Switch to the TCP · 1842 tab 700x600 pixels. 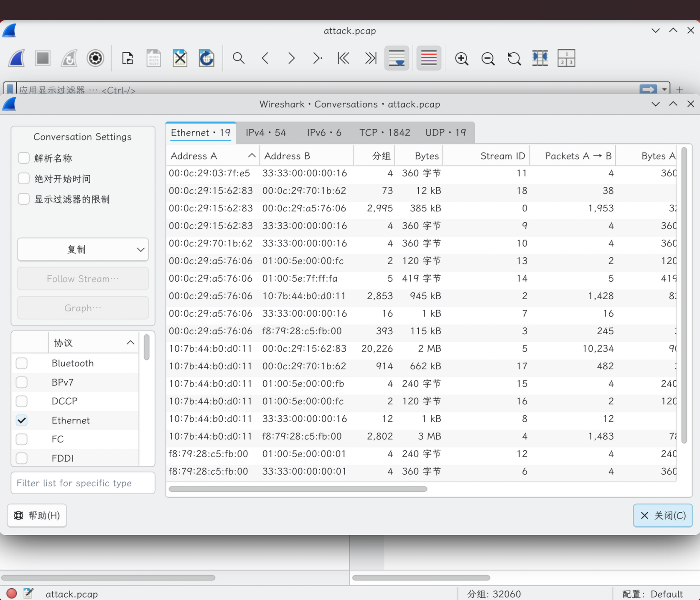coord(384,132)
